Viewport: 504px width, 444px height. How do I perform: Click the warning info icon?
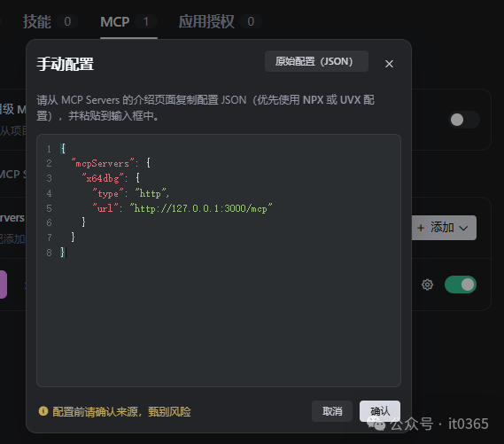[x=43, y=411]
